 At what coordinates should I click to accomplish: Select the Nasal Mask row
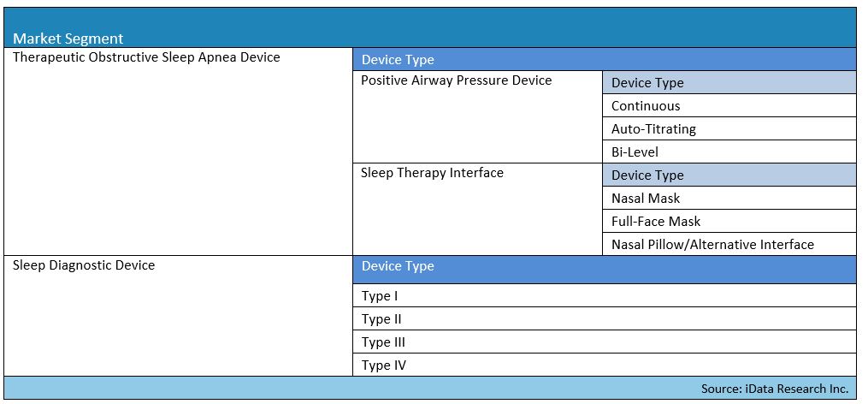point(729,198)
